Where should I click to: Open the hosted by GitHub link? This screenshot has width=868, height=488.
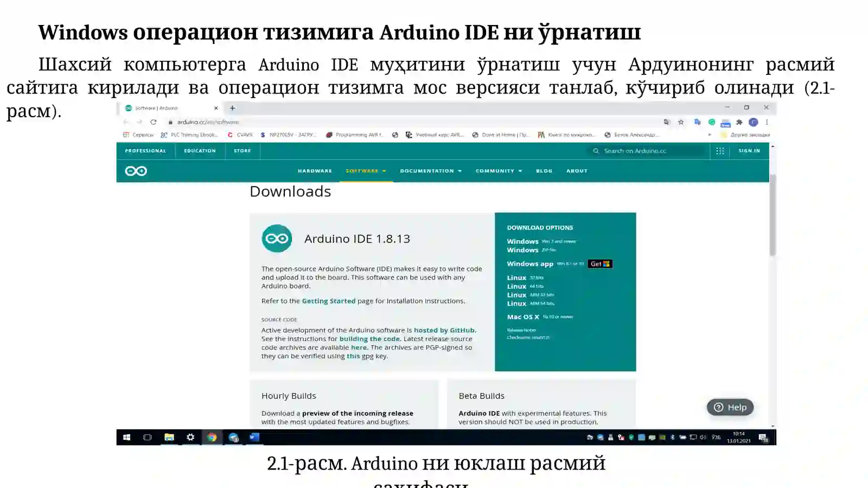coord(444,330)
